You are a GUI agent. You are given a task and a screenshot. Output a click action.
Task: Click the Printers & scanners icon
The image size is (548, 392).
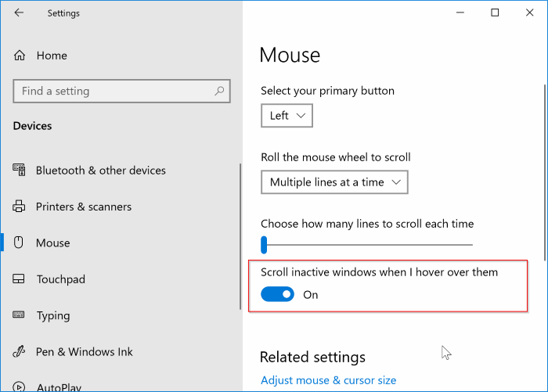tap(20, 207)
